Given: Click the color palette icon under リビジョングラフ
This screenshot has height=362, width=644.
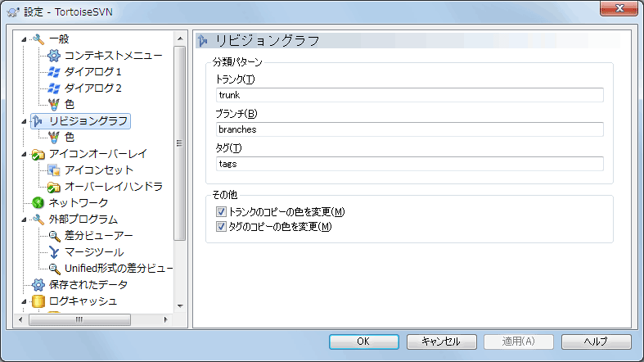Looking at the screenshot, I should coord(53,138).
